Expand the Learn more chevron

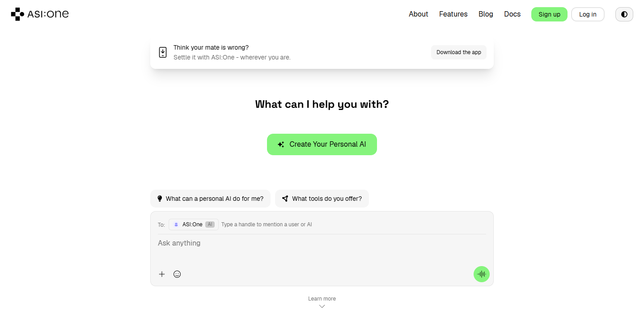pyautogui.click(x=322, y=306)
